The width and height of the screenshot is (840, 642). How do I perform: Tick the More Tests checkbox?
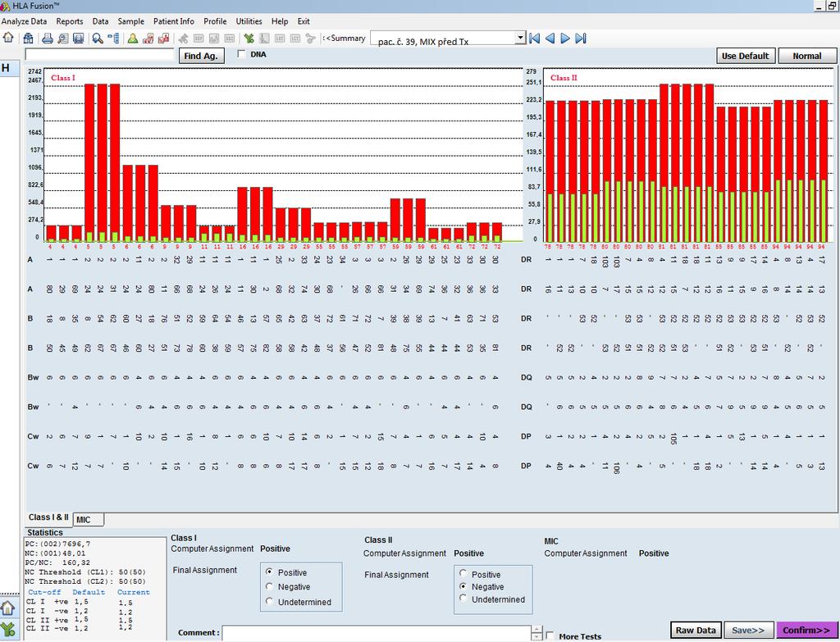click(x=550, y=635)
